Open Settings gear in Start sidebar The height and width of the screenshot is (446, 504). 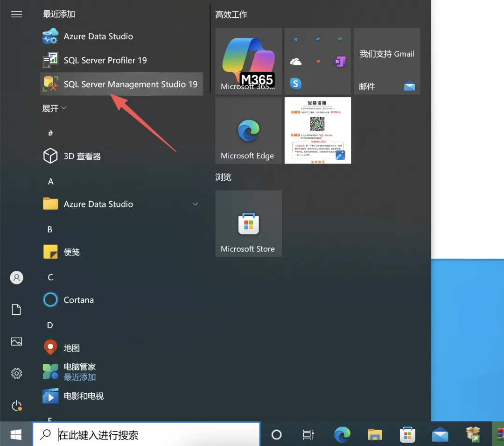(x=16, y=373)
